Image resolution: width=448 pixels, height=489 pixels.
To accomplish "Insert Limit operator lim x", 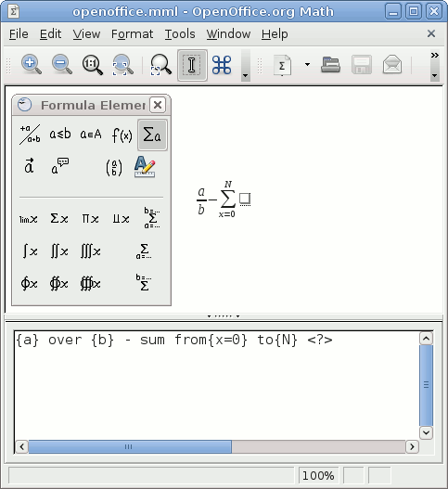I will pyautogui.click(x=29, y=219).
